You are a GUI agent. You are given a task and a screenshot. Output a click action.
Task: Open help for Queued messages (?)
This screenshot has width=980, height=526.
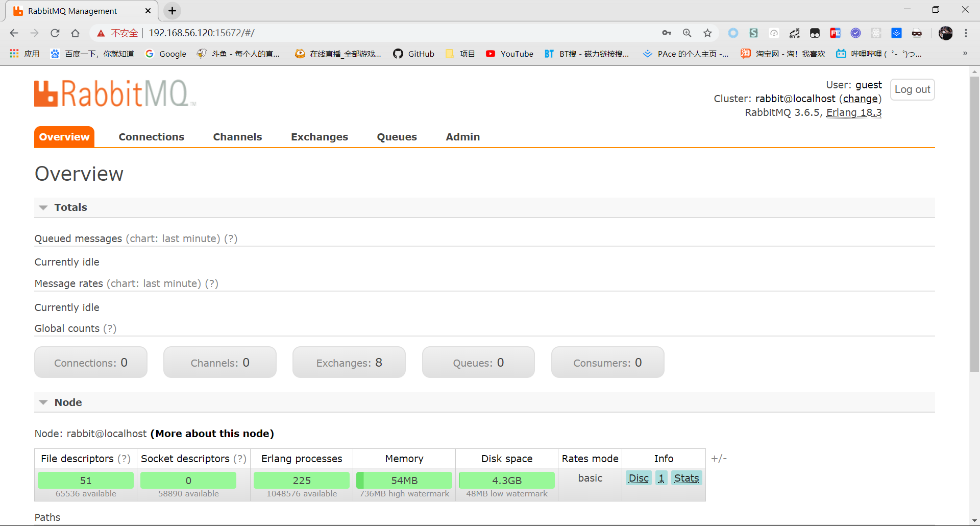coord(231,238)
